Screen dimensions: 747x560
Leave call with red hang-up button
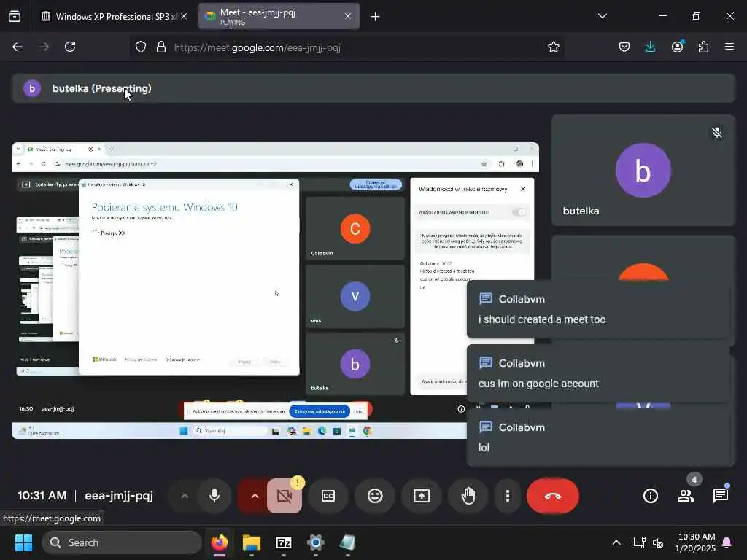point(553,496)
